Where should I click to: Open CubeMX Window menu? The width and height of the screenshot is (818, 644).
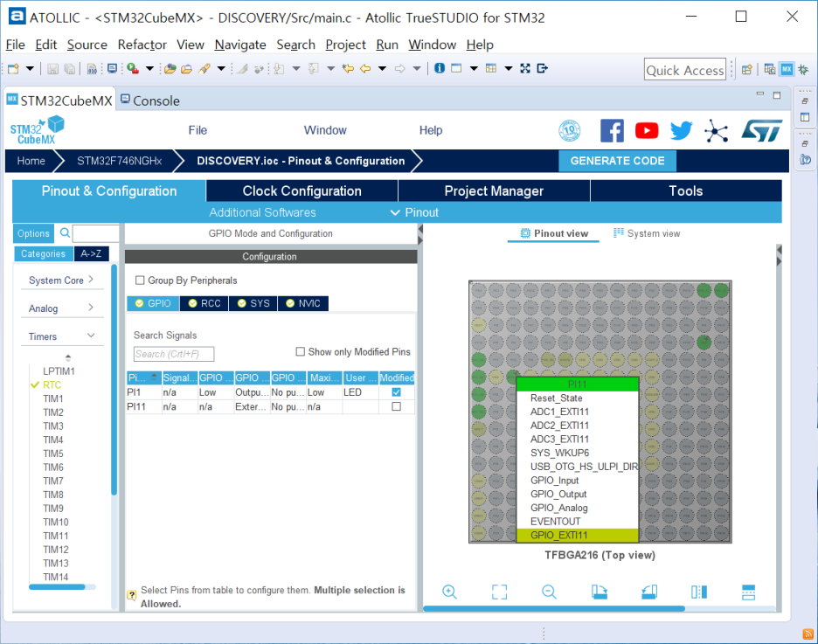point(325,130)
